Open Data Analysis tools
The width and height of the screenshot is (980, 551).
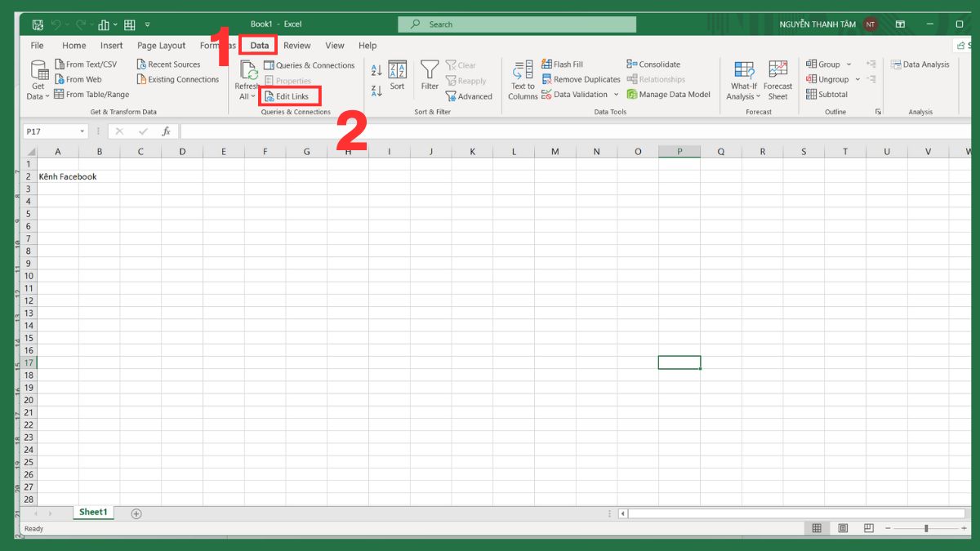(920, 64)
